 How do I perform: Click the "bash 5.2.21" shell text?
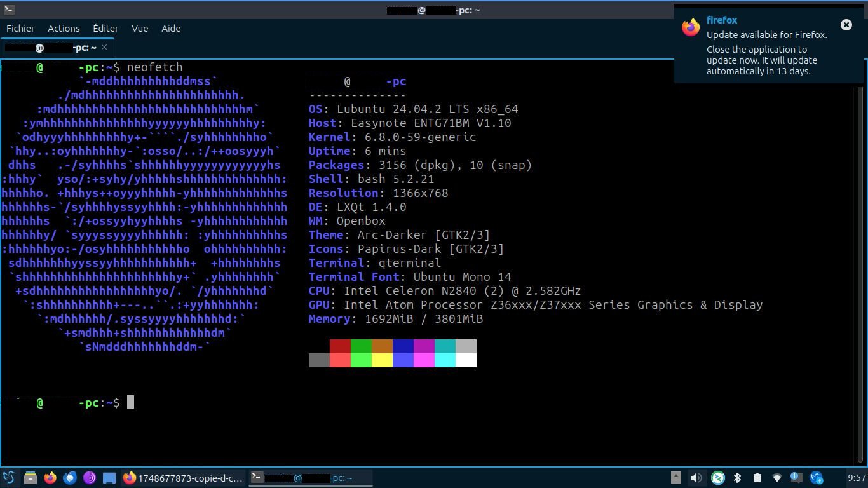pos(396,179)
